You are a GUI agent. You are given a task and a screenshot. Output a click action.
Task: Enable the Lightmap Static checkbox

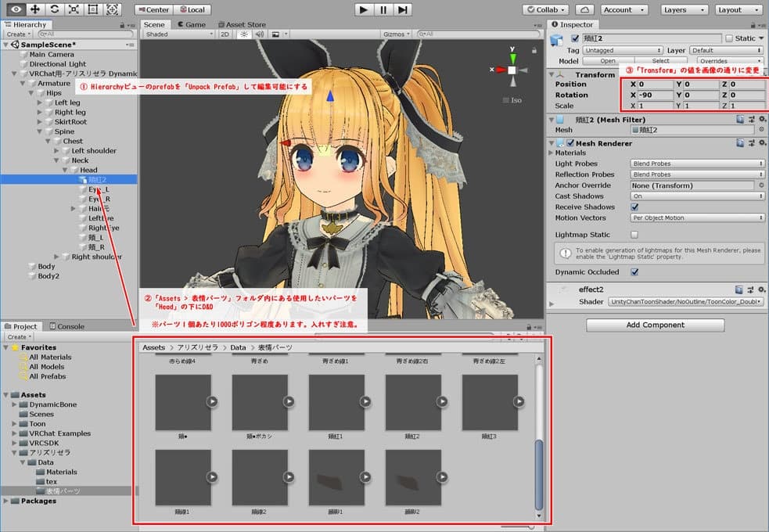click(x=634, y=234)
